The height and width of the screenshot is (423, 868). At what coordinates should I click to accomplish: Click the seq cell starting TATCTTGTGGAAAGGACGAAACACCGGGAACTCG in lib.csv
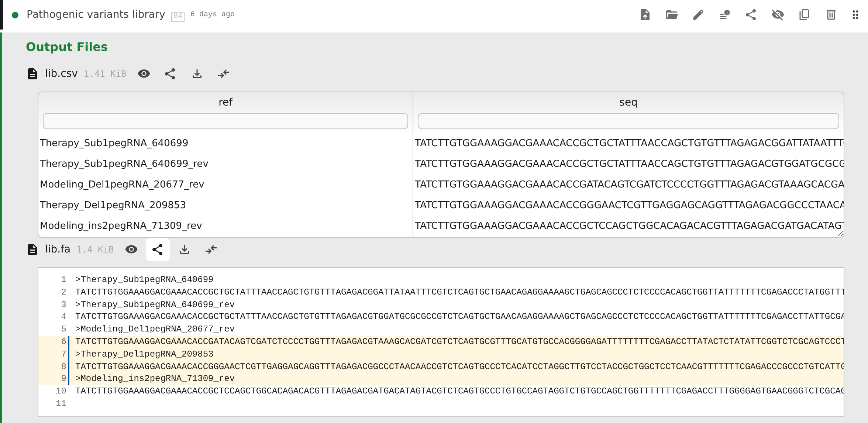pos(628,205)
